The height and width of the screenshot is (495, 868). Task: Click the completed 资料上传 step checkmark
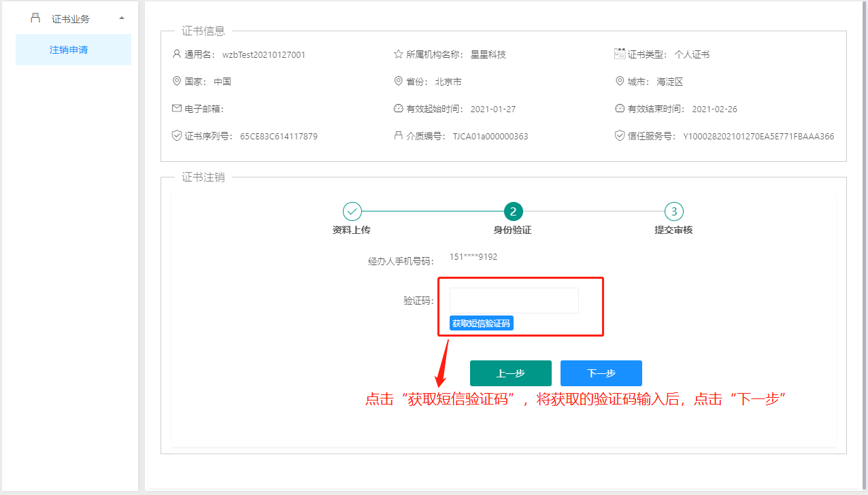tap(352, 211)
